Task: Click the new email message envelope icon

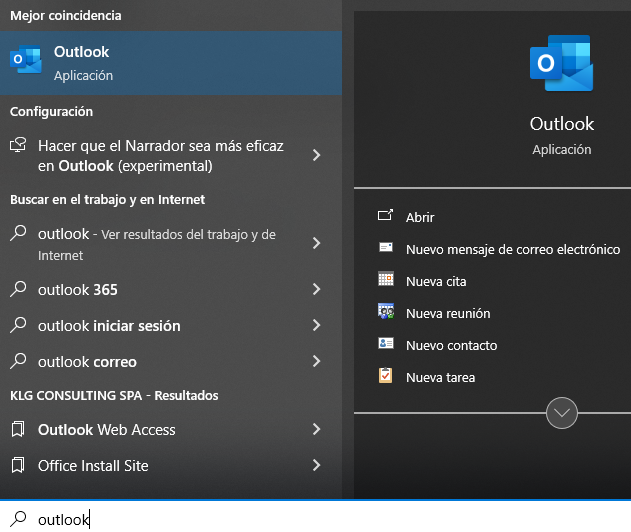Action: pyautogui.click(x=386, y=247)
